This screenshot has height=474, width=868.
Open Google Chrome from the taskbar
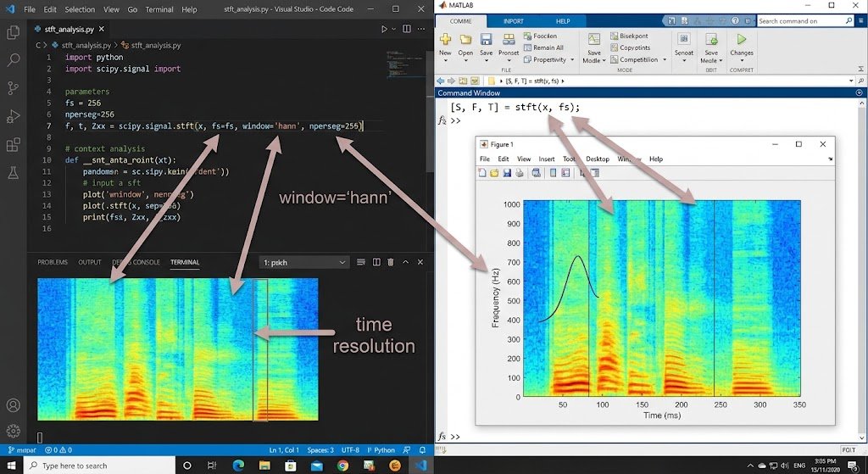coord(342,466)
